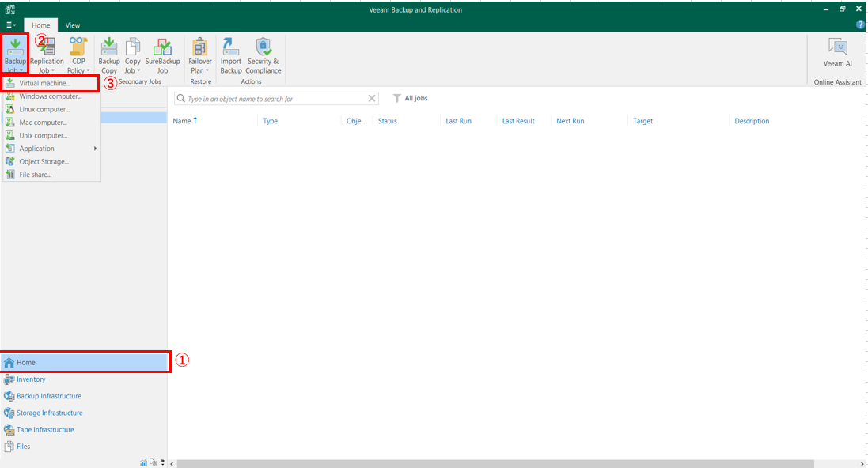The height and width of the screenshot is (468, 868).
Task: Click the Backup Copy ribbon icon
Action: coord(109,55)
